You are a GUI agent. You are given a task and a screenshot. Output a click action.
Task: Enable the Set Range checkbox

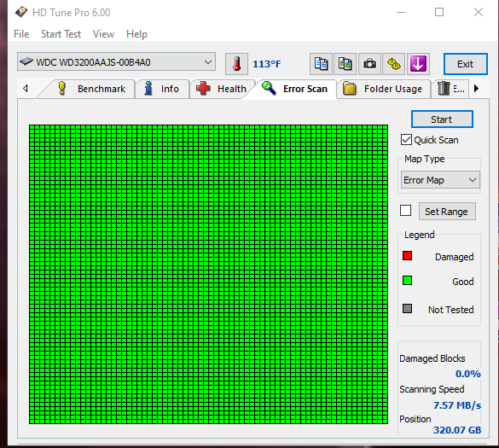(x=405, y=211)
